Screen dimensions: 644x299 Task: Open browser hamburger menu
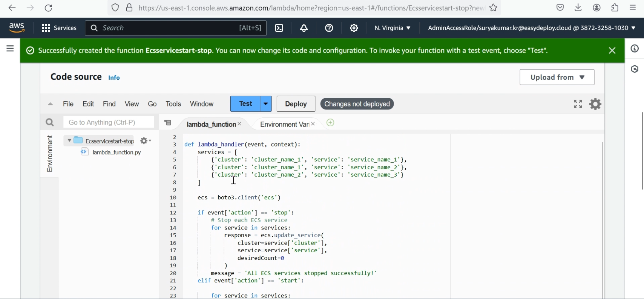633,8
